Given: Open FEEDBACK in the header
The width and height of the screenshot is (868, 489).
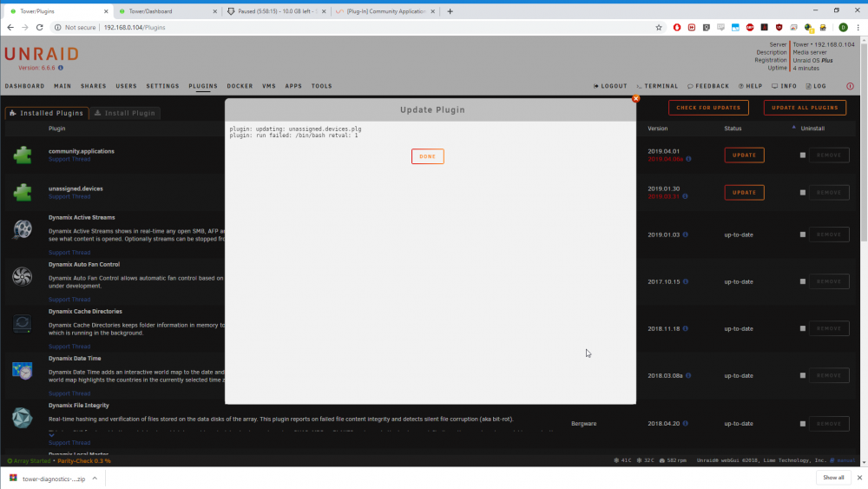Looking at the screenshot, I should coord(708,86).
